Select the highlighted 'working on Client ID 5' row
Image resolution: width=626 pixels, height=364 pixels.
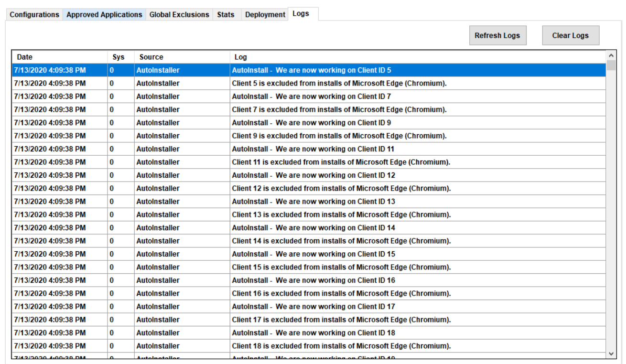point(311,70)
